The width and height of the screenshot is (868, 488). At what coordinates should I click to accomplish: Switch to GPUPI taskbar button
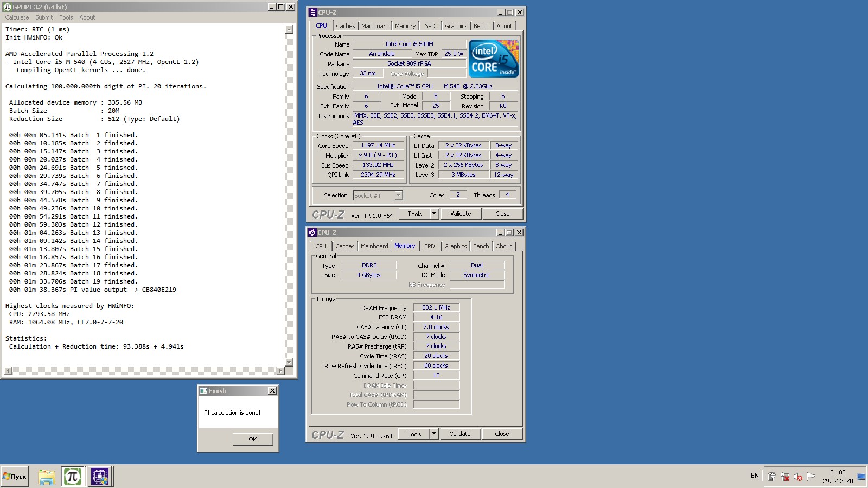point(73,477)
